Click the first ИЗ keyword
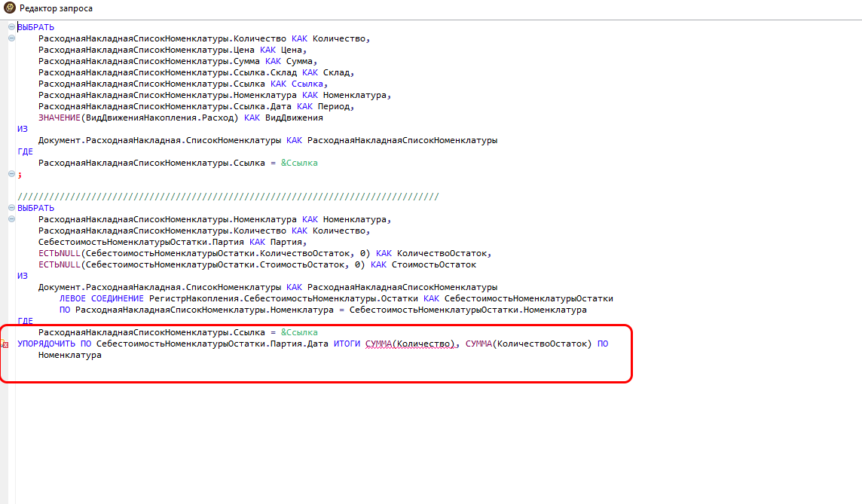 pyautogui.click(x=23, y=129)
